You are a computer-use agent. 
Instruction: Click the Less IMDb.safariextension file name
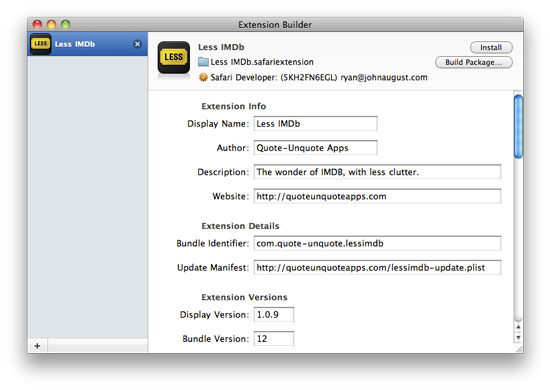tap(262, 62)
